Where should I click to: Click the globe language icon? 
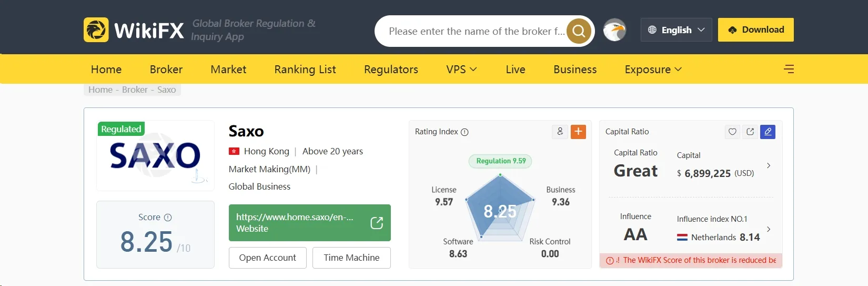(x=652, y=30)
